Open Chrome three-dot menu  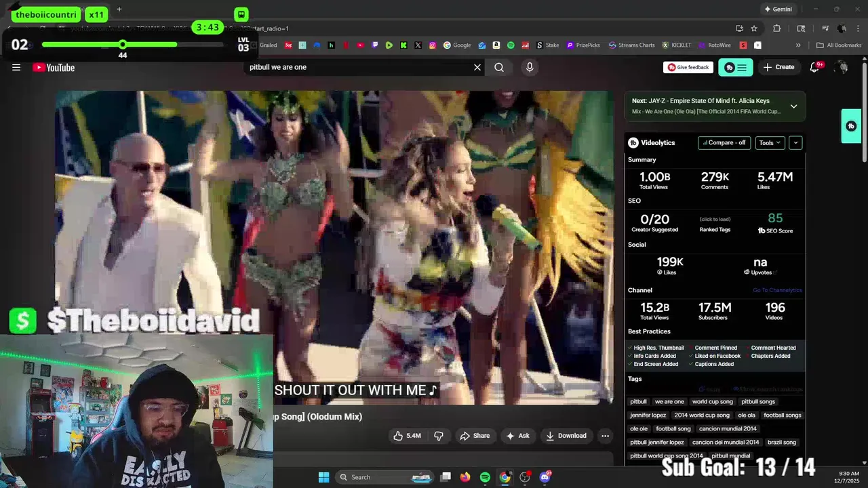tap(857, 28)
